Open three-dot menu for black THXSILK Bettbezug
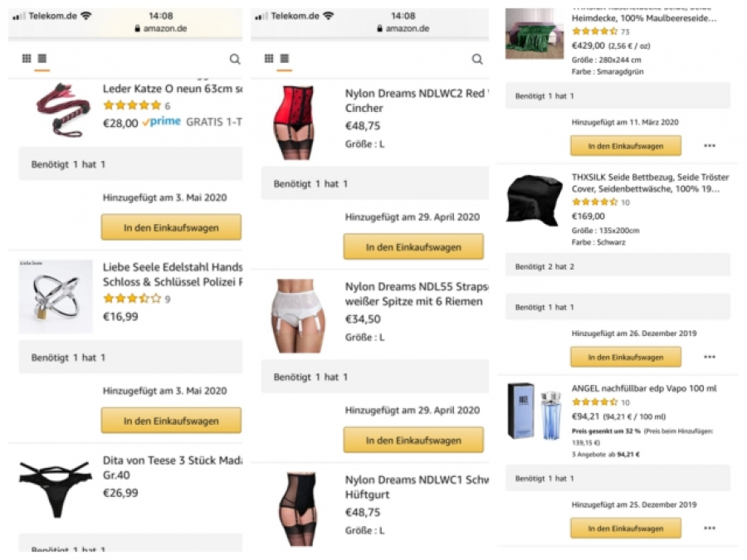This screenshot has height=560, width=747. 710,357
